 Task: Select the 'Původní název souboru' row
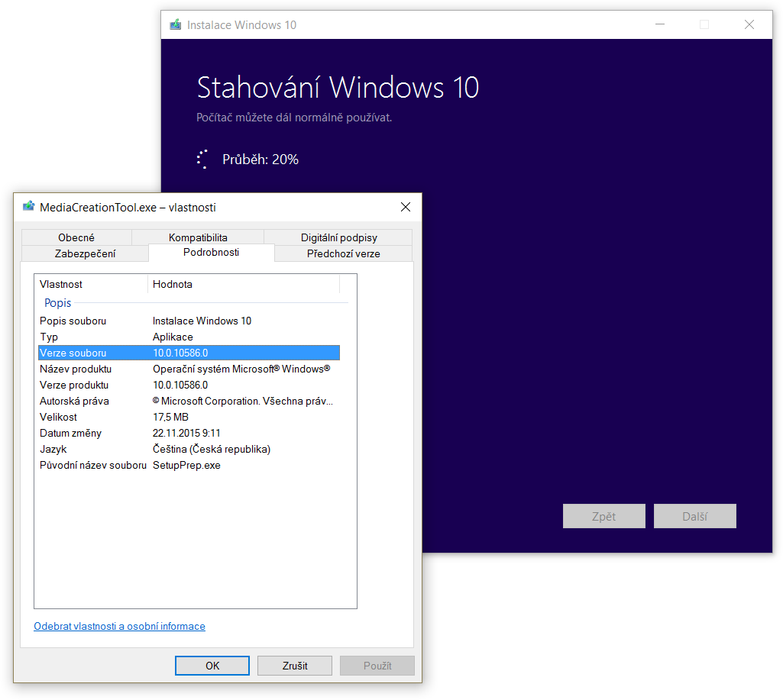coord(189,465)
